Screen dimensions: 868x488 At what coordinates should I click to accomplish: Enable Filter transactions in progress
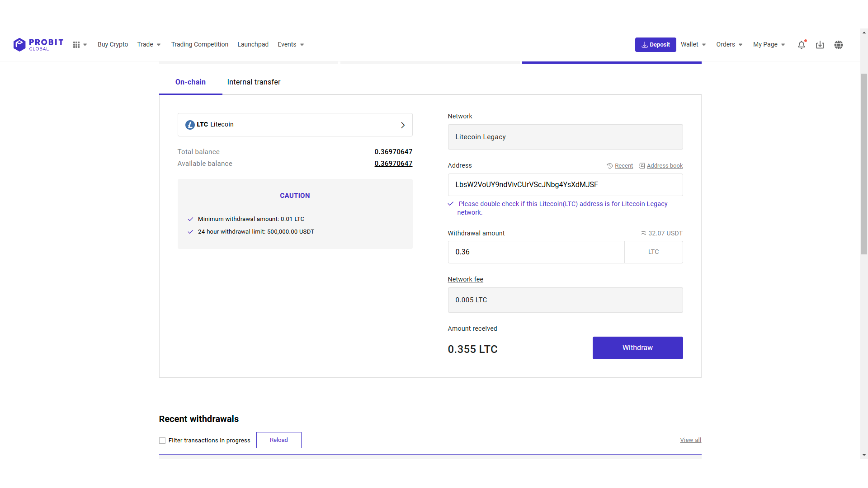(162, 440)
